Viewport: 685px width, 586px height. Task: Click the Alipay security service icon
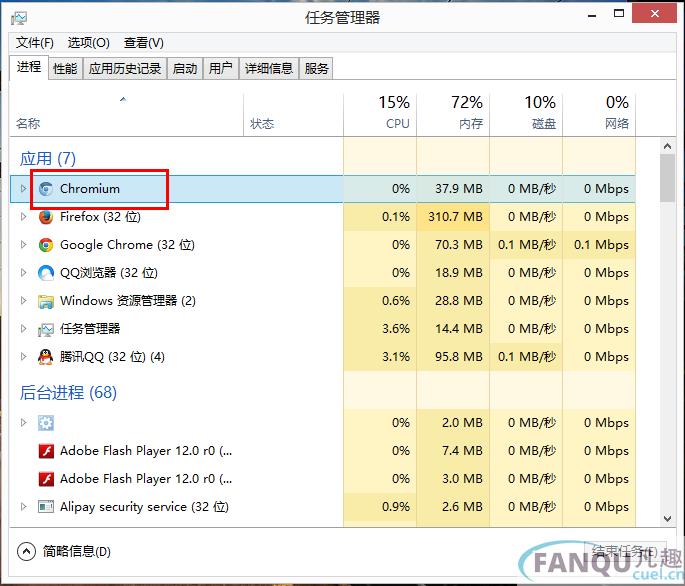[x=46, y=507]
